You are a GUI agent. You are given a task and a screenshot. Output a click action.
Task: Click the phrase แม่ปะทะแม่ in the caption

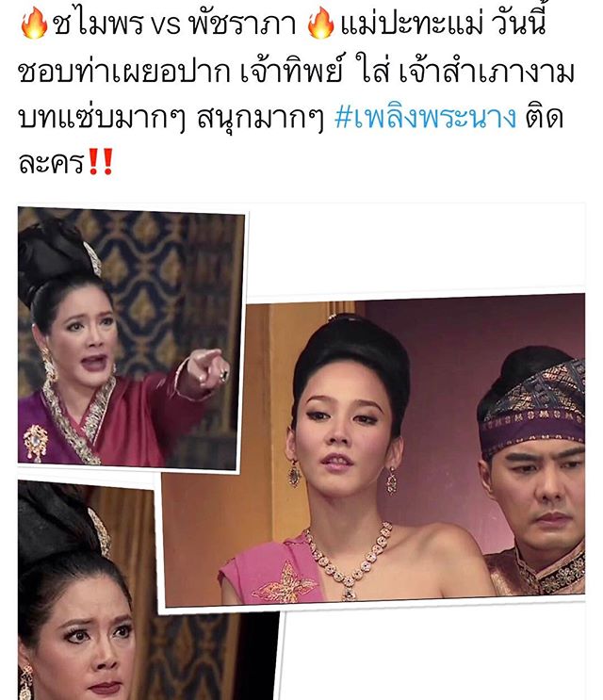pyautogui.click(x=412, y=24)
